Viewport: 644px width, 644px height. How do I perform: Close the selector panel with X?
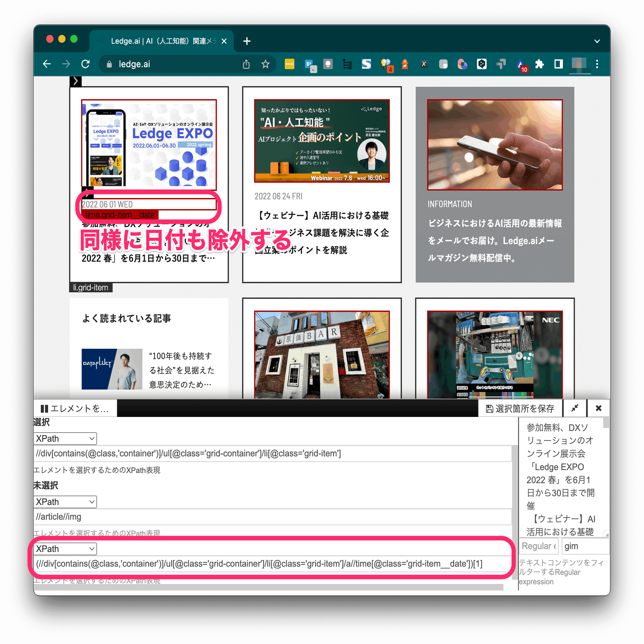tap(598, 408)
